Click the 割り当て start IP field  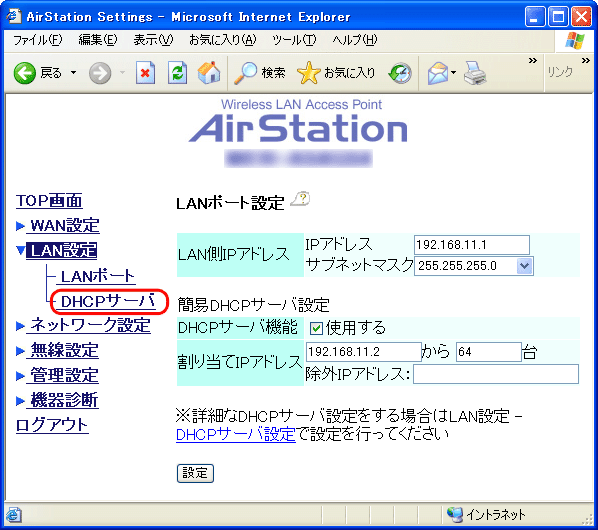pos(363,352)
